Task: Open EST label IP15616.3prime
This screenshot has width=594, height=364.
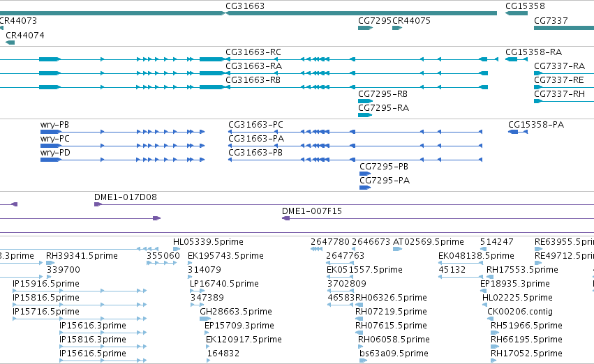Action: point(92,326)
